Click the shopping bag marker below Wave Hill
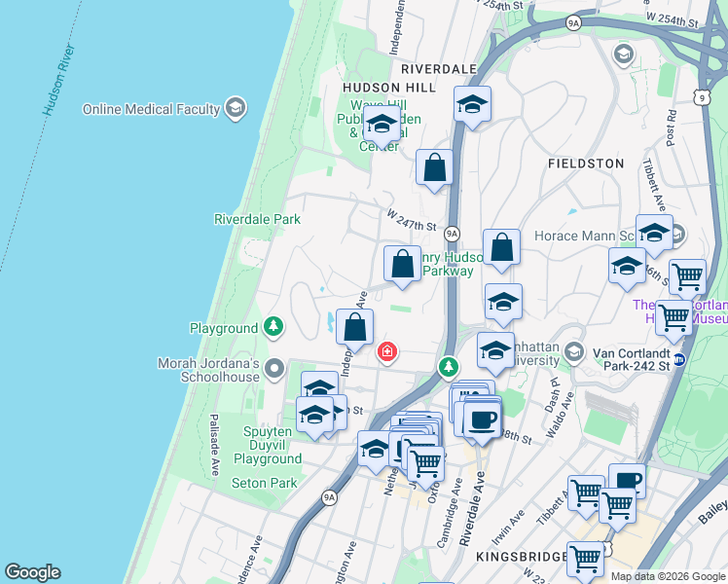The image size is (728, 584). pos(434,169)
